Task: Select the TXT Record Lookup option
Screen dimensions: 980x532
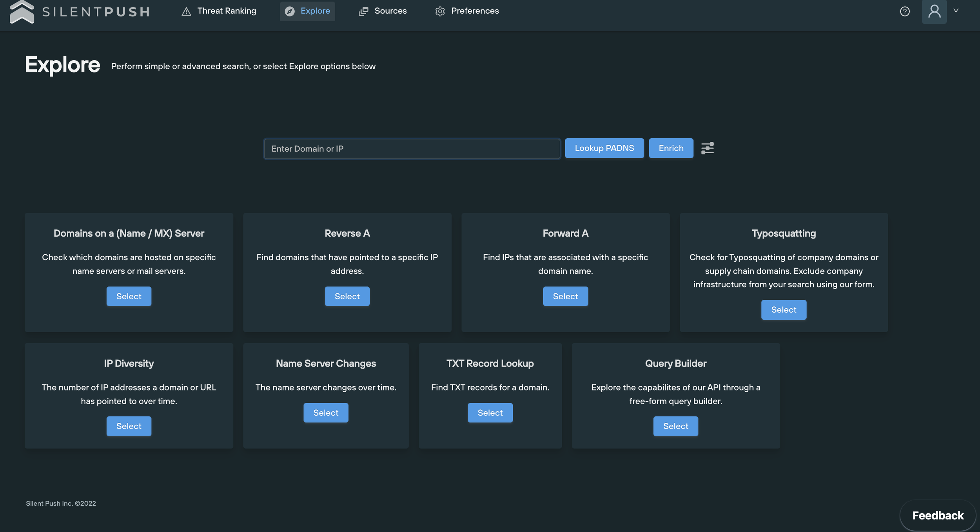Action: [x=490, y=413]
